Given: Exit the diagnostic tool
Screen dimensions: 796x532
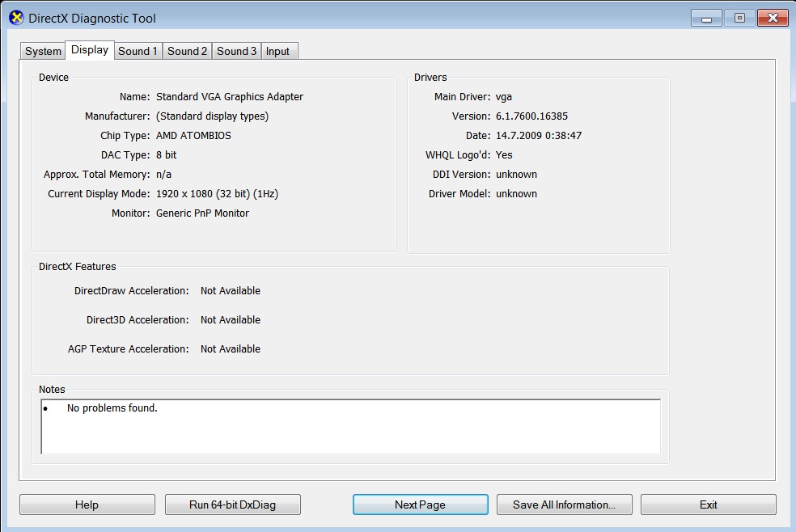Looking at the screenshot, I should [708, 505].
